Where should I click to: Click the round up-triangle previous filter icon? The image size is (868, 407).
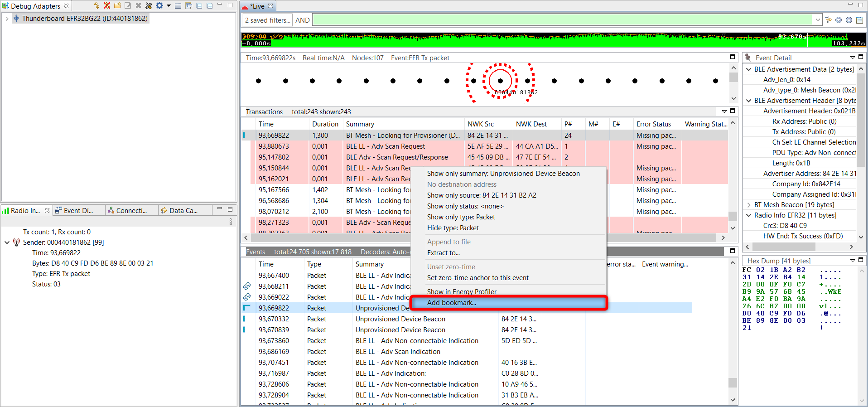point(849,20)
